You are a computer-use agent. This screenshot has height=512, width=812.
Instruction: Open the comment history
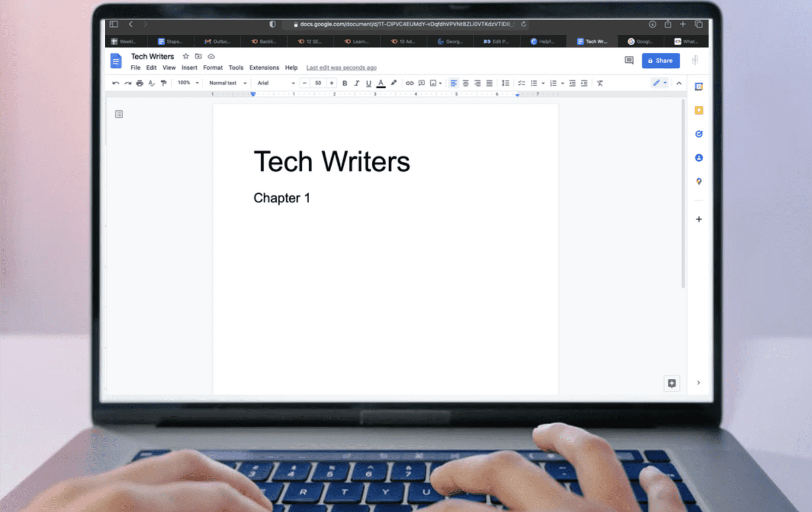pos(629,61)
